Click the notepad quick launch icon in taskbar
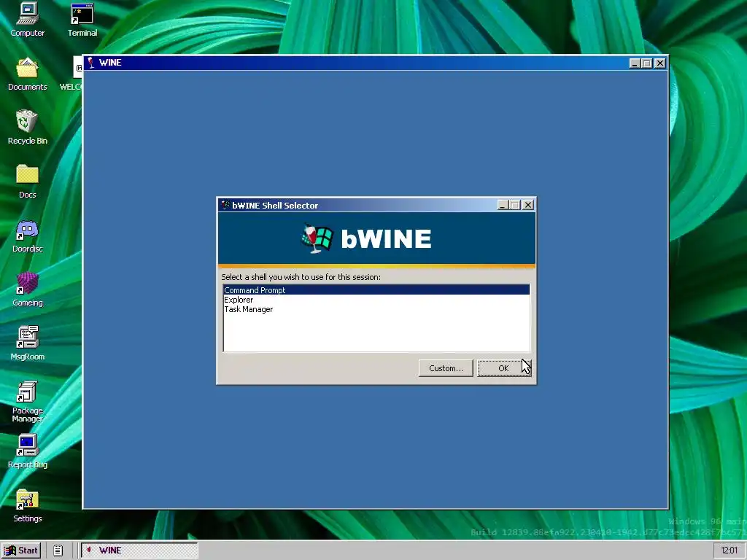The width and height of the screenshot is (747, 560). [x=58, y=551]
